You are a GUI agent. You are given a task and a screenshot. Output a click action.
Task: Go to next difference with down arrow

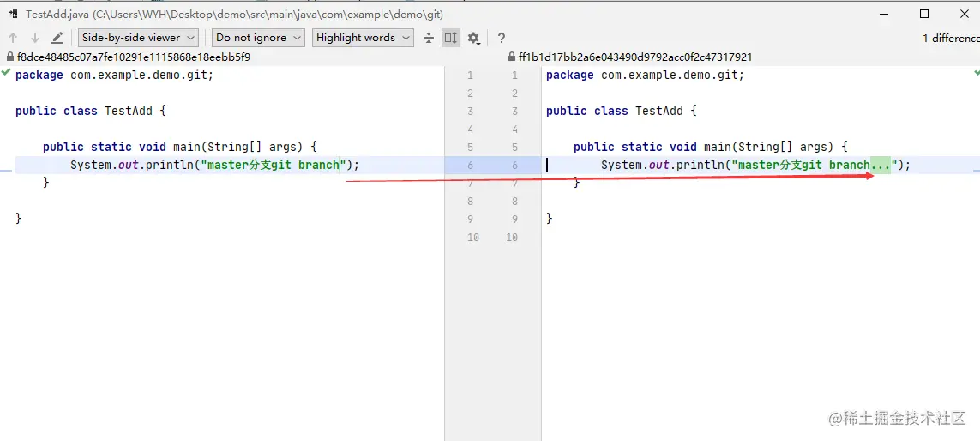coord(35,38)
